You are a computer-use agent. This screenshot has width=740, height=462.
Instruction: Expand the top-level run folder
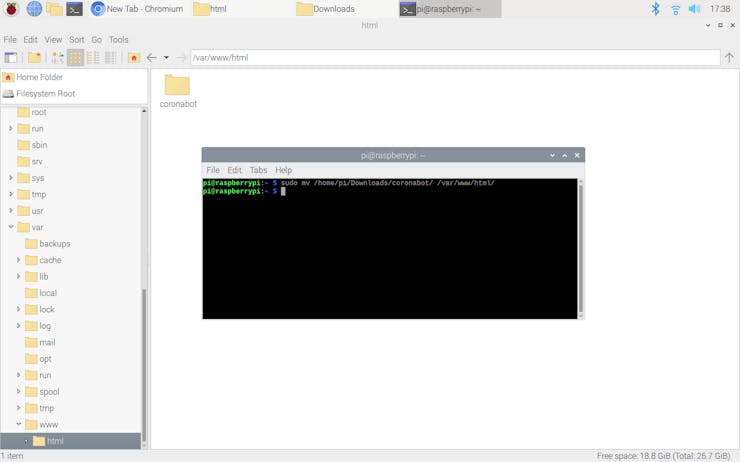point(11,128)
